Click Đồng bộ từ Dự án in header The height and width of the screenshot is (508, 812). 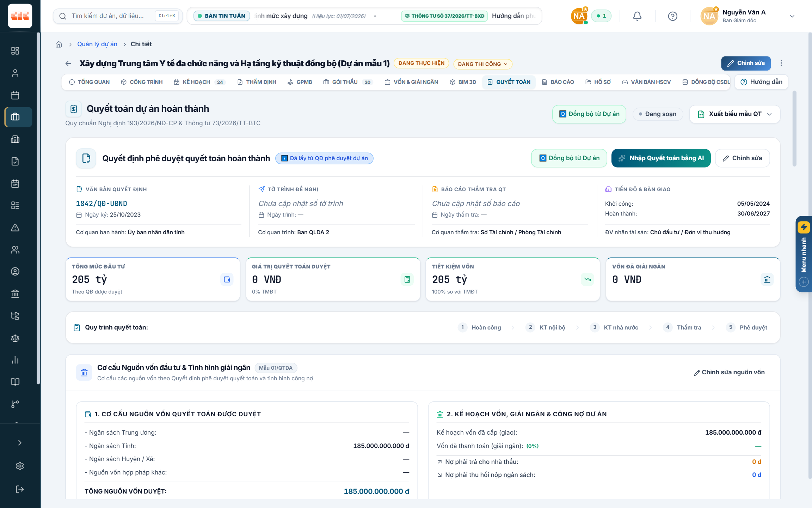click(589, 114)
